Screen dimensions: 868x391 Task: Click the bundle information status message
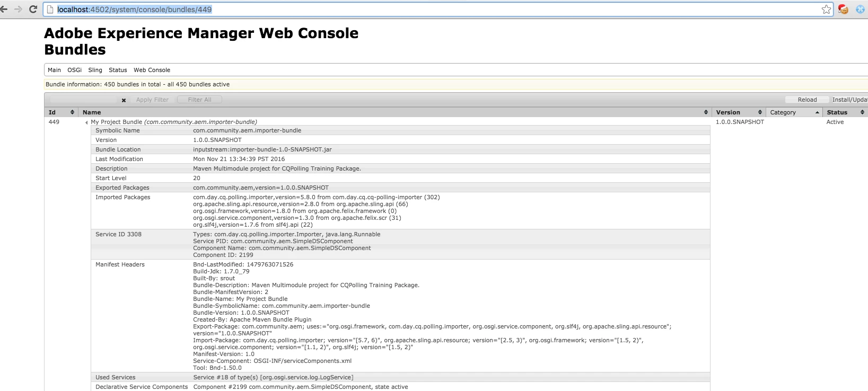[137, 84]
